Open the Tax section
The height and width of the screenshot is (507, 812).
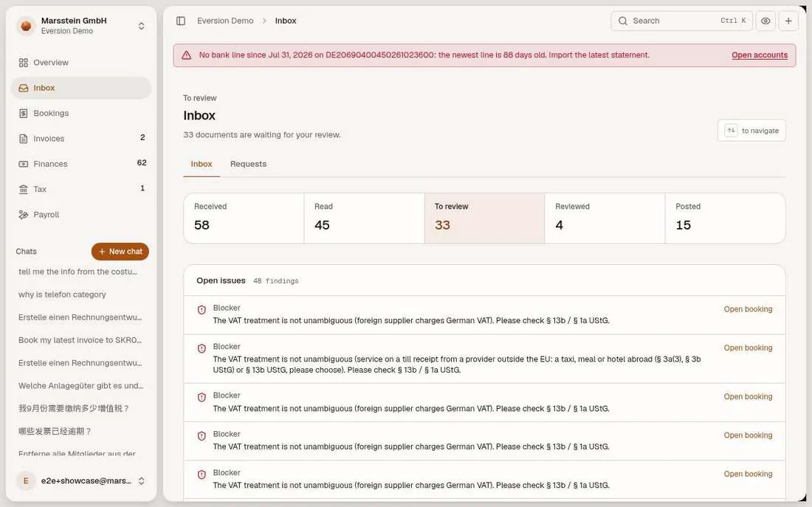81,190
